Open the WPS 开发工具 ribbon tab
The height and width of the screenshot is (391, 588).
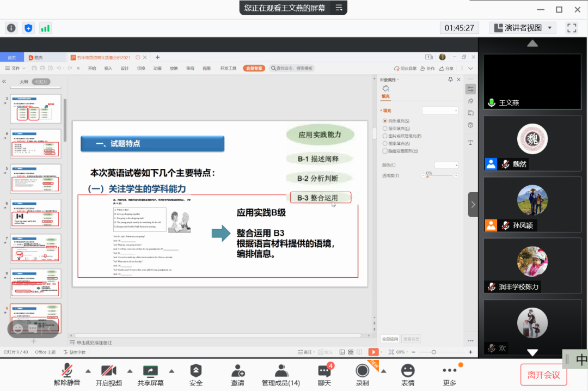tap(228, 68)
